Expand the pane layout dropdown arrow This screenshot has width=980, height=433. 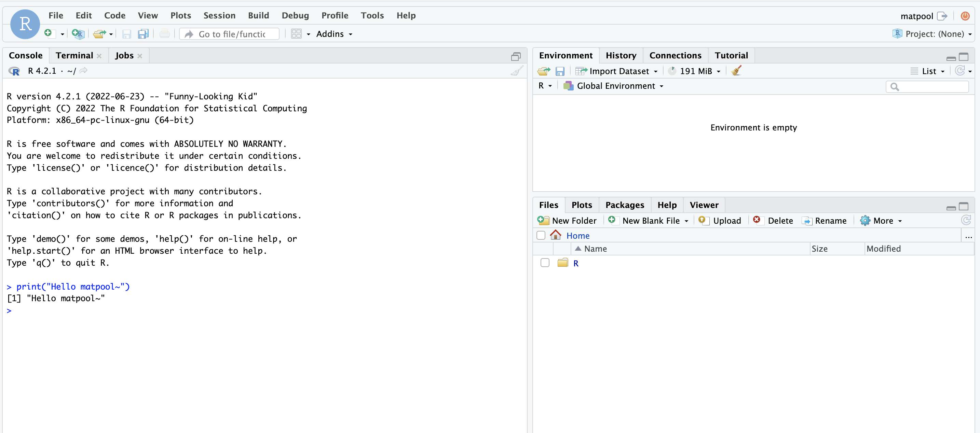[309, 34]
